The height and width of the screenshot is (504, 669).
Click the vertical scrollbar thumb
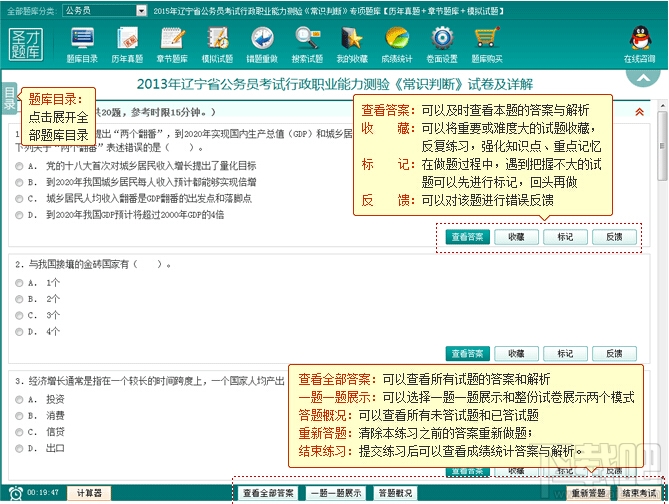point(662,146)
